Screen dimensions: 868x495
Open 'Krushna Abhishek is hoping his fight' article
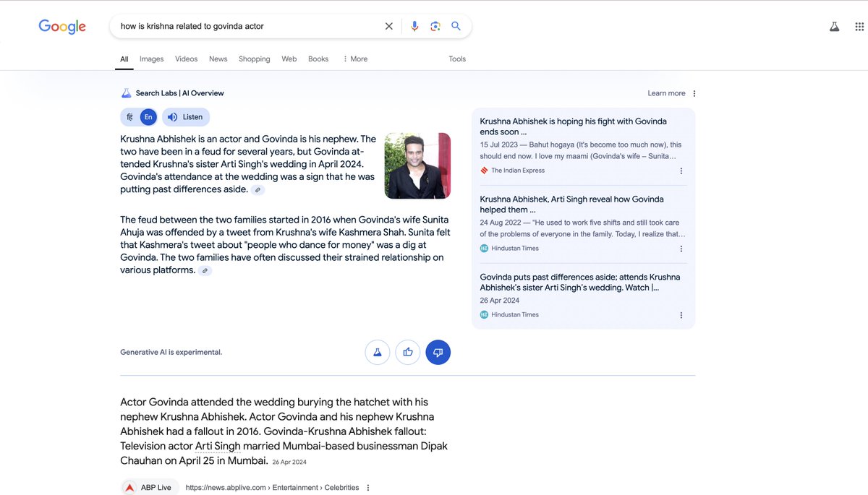(573, 126)
